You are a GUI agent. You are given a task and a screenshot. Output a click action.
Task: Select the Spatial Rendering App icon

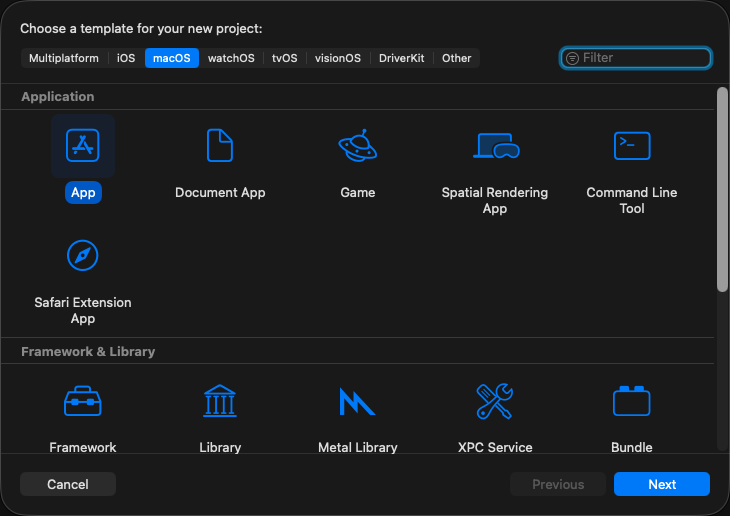(x=495, y=146)
